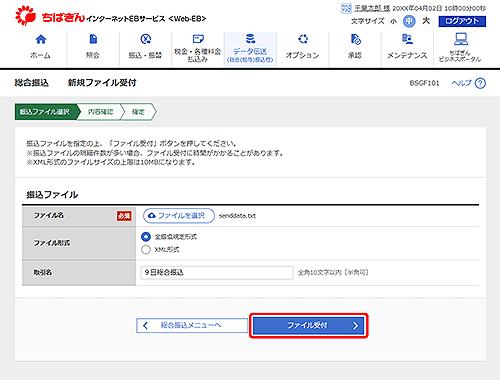
Task: Click the ファイル形式 row label
Action: point(52,243)
